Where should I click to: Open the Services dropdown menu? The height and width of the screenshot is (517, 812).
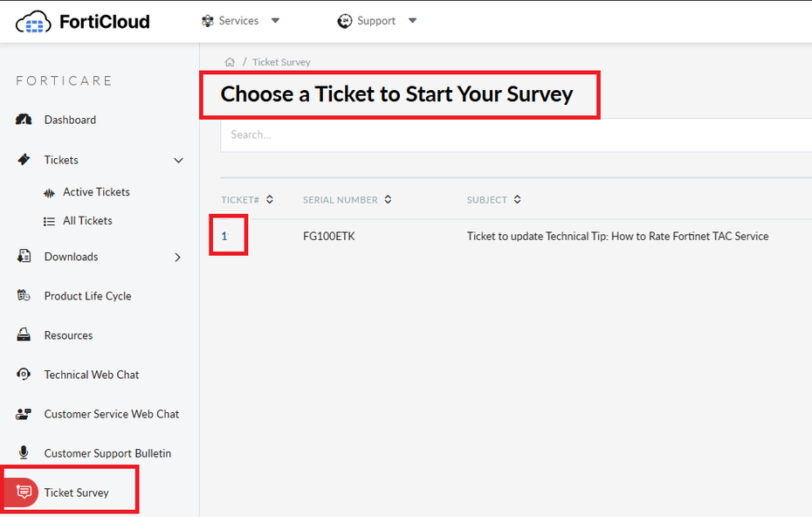(240, 21)
